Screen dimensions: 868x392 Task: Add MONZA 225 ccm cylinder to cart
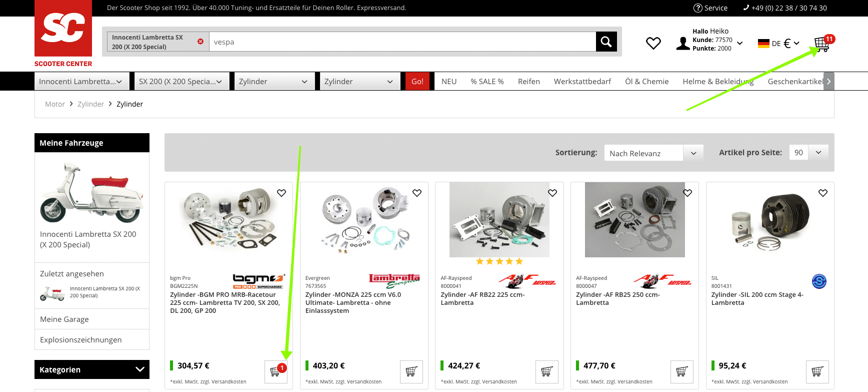(x=411, y=372)
